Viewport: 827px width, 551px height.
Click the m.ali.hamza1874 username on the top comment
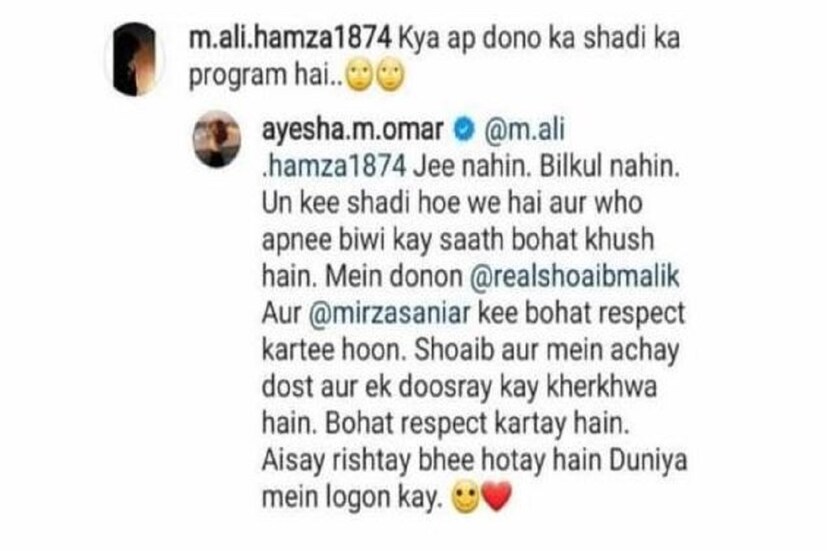pyautogui.click(x=290, y=38)
